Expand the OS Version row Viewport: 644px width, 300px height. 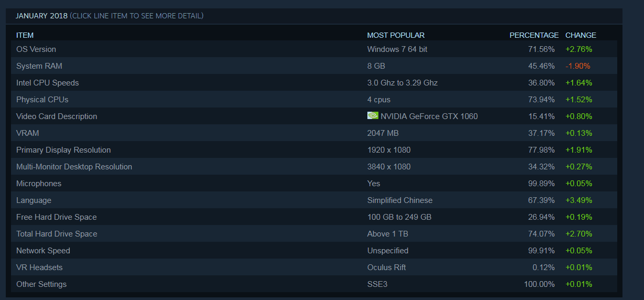pyautogui.click(x=36, y=49)
